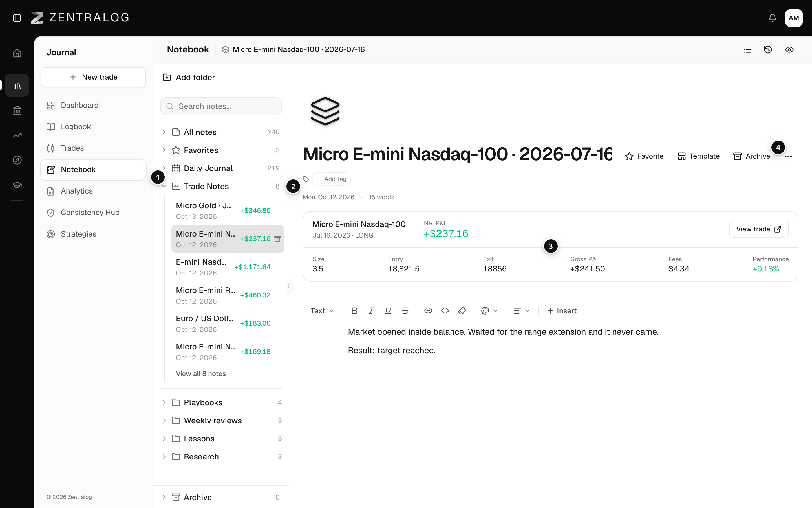Mark note as Favorite
This screenshot has height=508, width=812.
click(x=644, y=157)
